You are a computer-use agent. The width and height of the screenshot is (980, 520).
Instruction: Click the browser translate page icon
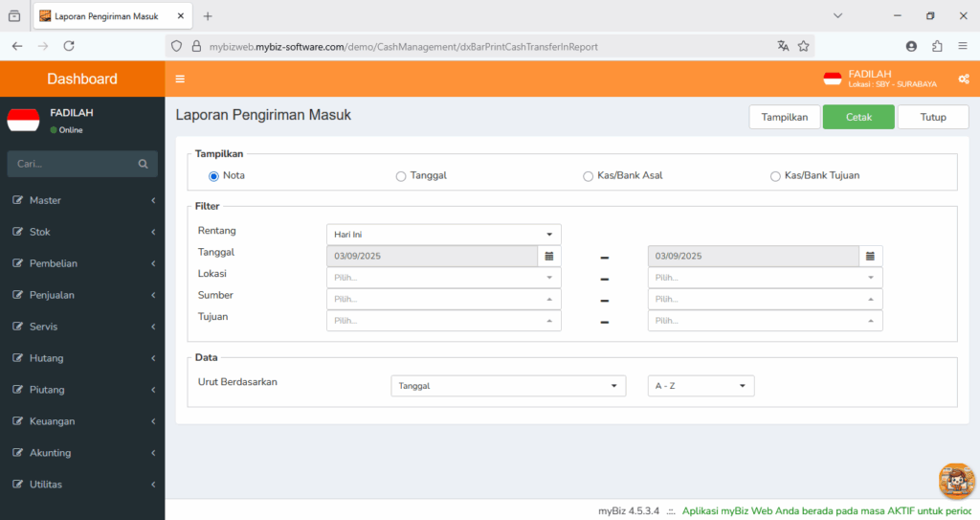coord(783,46)
